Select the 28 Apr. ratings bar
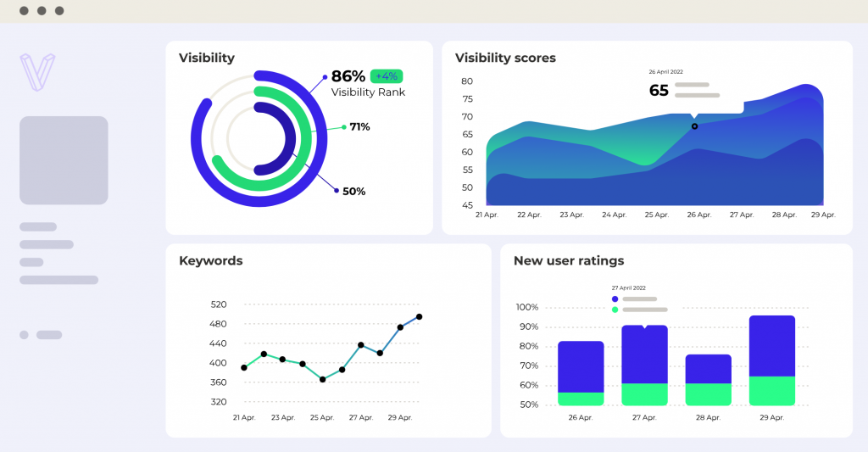 coord(708,379)
